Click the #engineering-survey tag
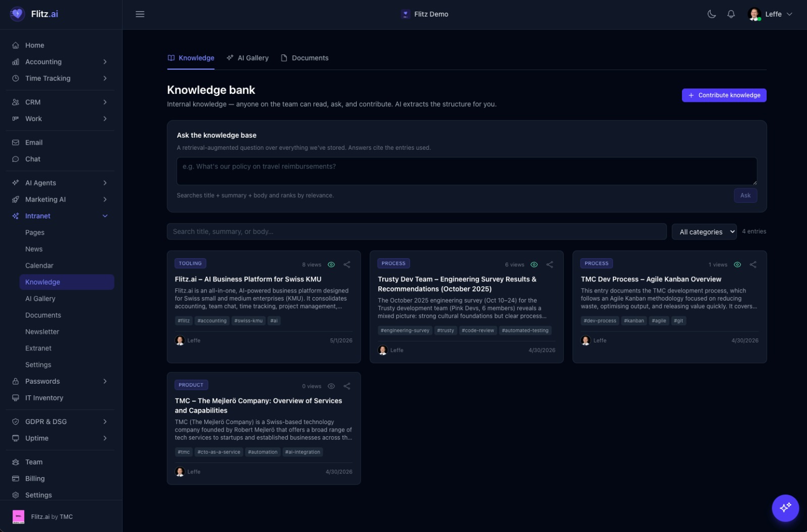The height and width of the screenshot is (532, 807). [x=405, y=331]
